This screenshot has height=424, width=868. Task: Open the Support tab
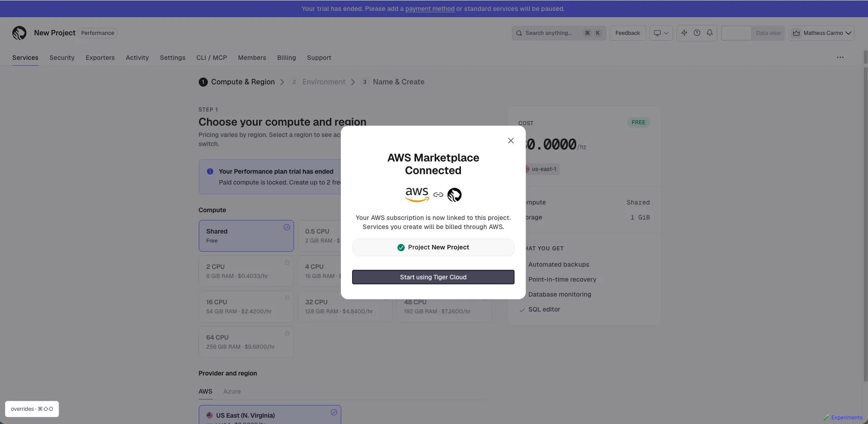(319, 58)
